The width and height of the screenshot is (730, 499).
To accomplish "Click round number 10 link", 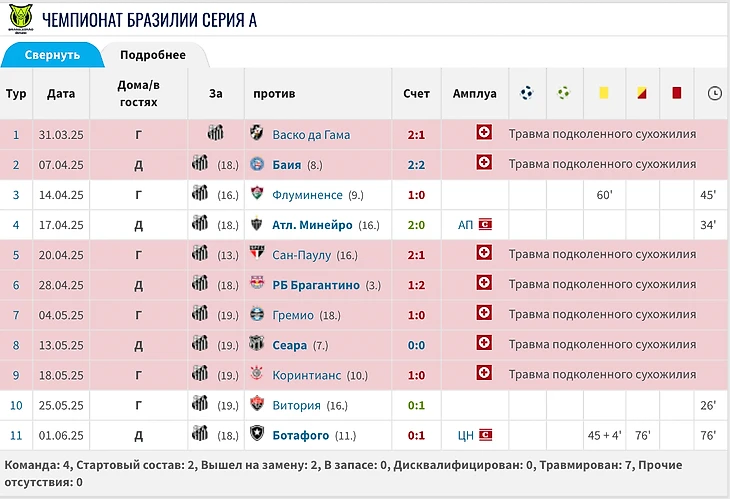I will tap(16, 405).
